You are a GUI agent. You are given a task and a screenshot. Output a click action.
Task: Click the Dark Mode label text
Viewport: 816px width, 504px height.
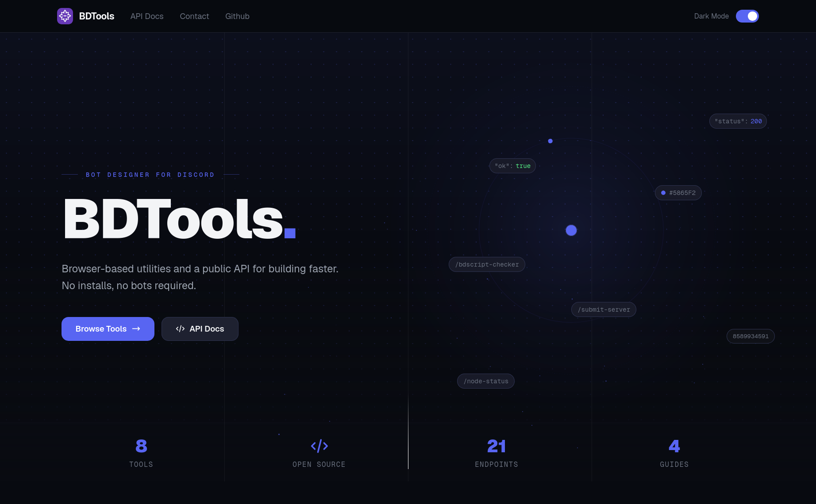[711, 16]
